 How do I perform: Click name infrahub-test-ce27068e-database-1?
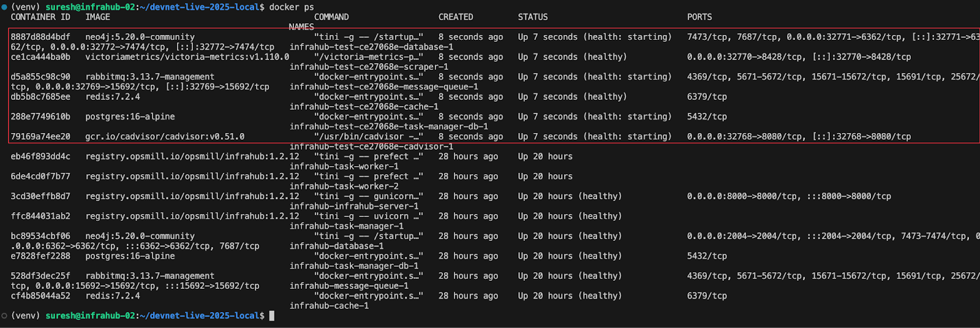tap(372, 47)
